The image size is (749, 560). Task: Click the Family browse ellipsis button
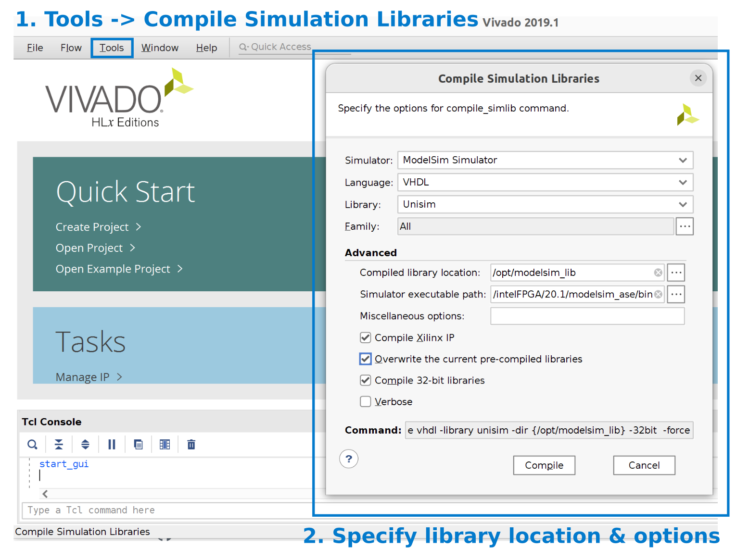[x=685, y=226]
